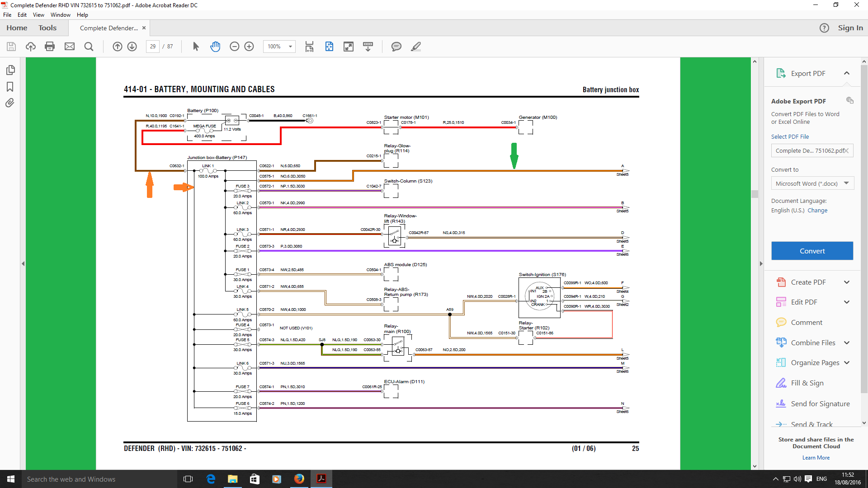
Task: Click the Change language link
Action: [817, 211]
